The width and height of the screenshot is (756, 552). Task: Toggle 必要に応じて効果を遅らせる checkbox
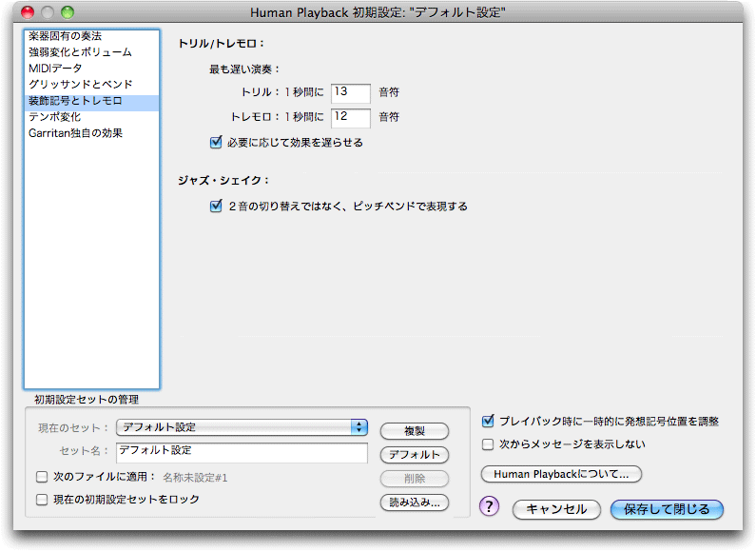pyautogui.click(x=216, y=143)
